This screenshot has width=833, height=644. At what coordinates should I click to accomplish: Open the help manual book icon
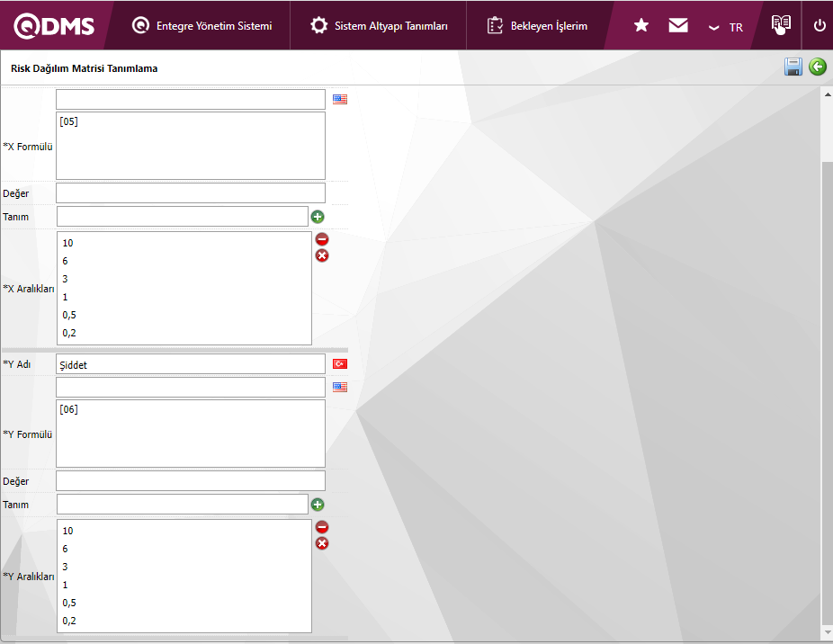(x=781, y=24)
